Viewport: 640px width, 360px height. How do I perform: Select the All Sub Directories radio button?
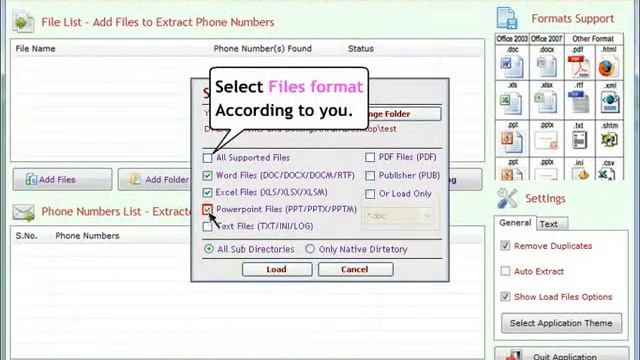[x=209, y=249]
